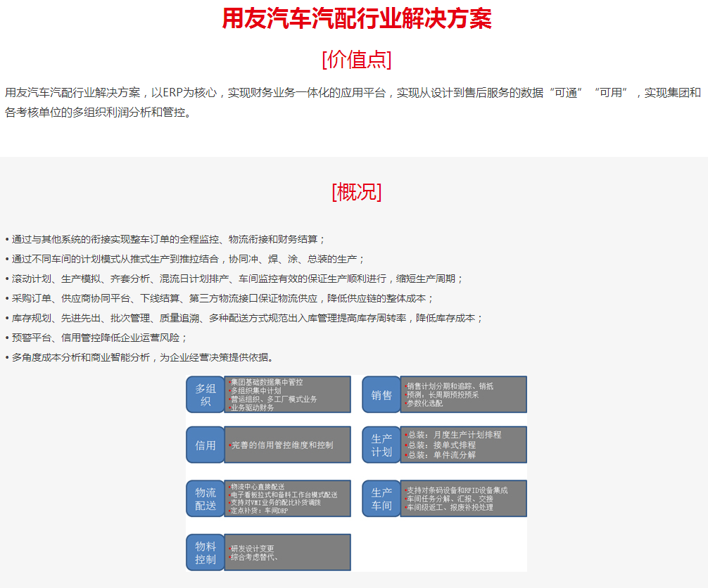Select the line '综合考虑替代、'
Viewport: 708px width, 588px height.
pyautogui.click(x=253, y=557)
